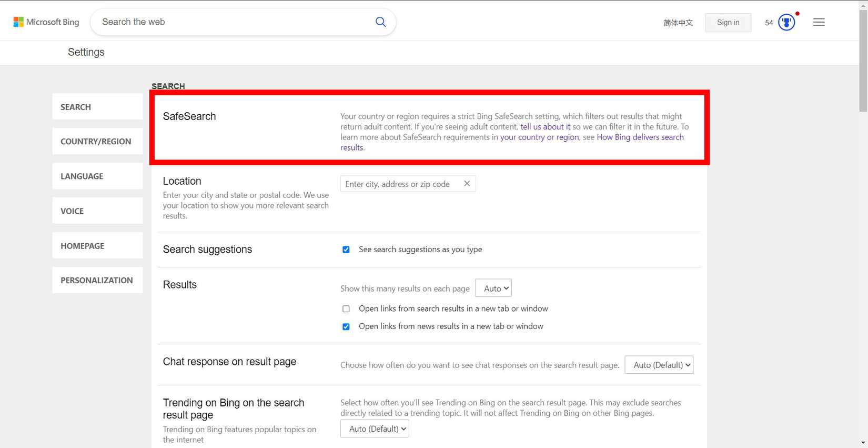Clear the Location field with X icon

point(467,184)
